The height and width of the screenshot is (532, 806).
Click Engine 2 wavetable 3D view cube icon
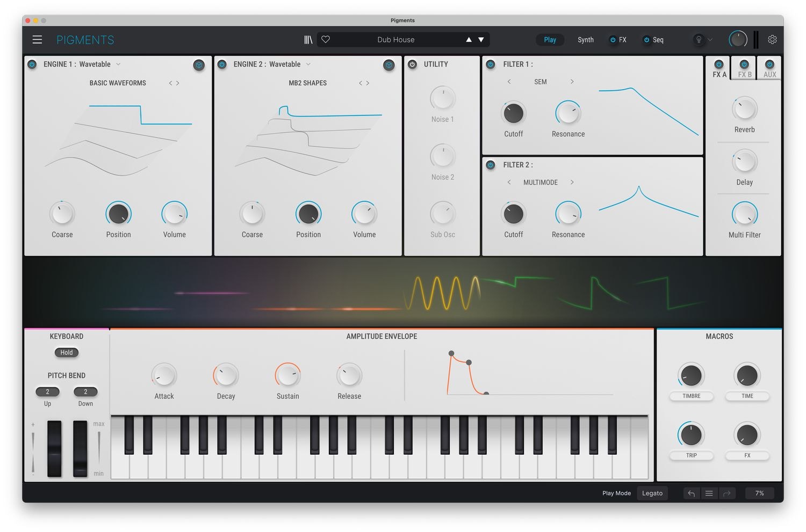389,65
